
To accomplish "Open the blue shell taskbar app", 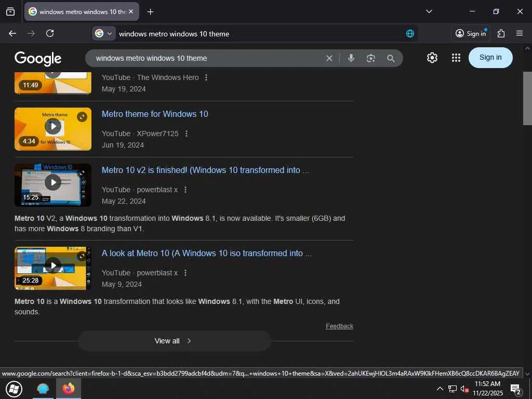I will [x=43, y=389].
